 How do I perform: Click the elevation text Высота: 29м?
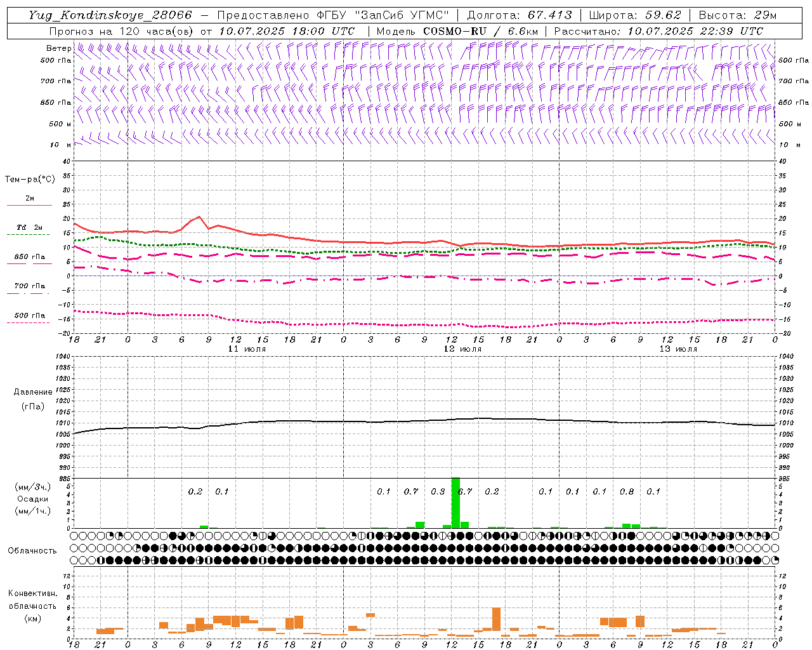pos(737,15)
